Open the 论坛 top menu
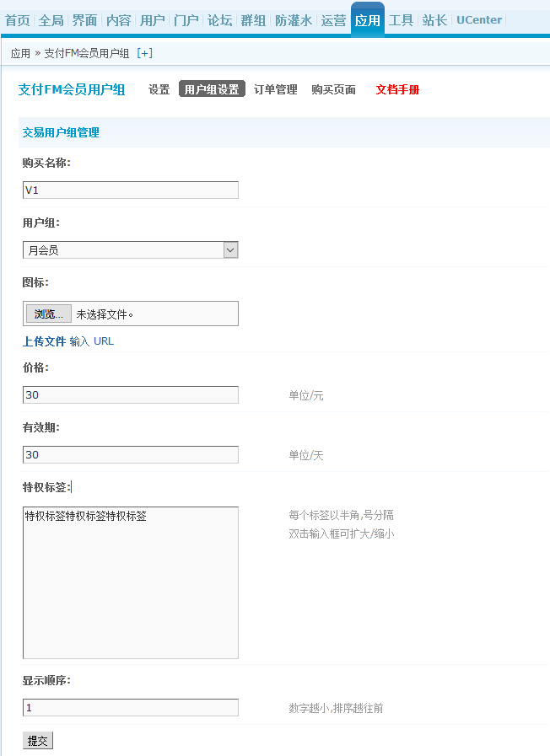The width and height of the screenshot is (550, 756). (220, 20)
